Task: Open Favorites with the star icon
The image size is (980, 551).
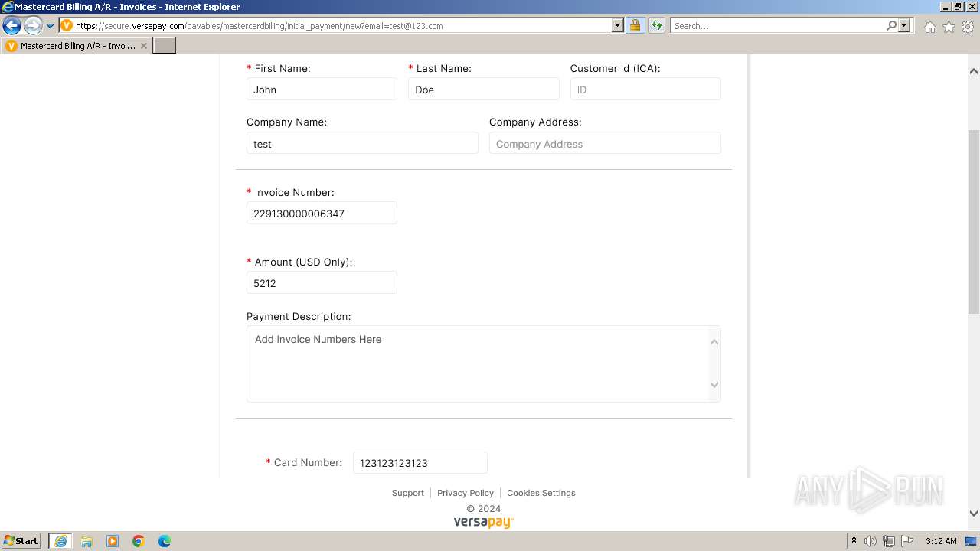Action: pyautogui.click(x=949, y=27)
